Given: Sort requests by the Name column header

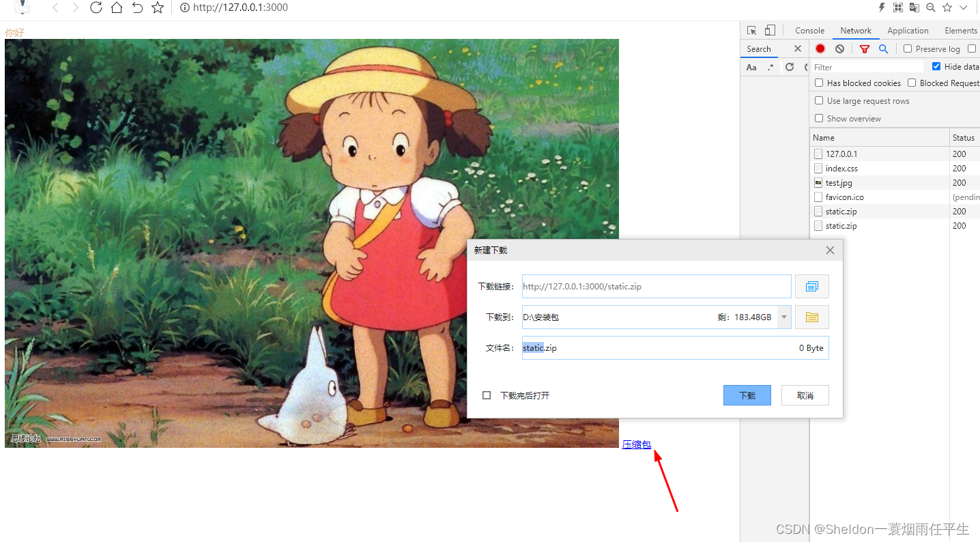Looking at the screenshot, I should point(879,137).
